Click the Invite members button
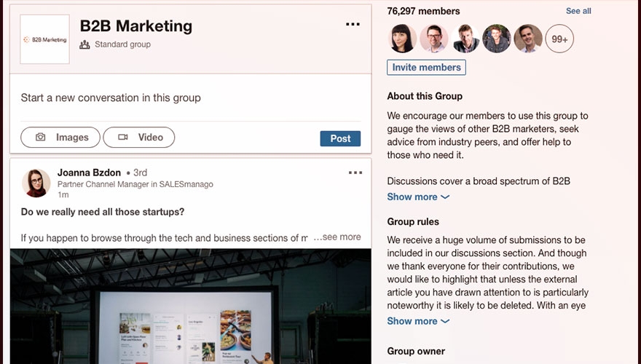 426,67
